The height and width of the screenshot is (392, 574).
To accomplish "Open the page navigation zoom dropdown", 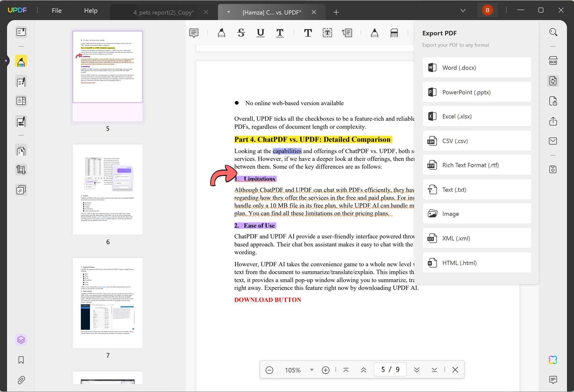I will coord(311,370).
